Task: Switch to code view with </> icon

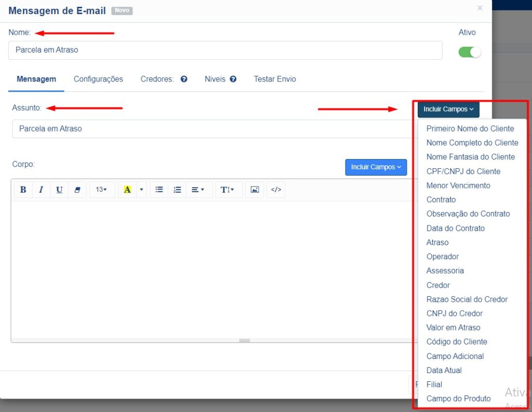Action: (276, 190)
